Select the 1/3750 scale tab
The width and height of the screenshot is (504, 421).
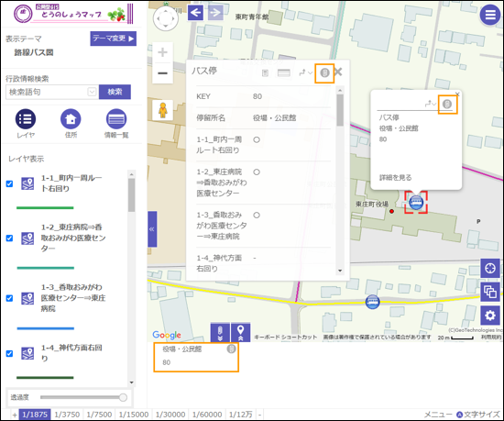point(67,415)
